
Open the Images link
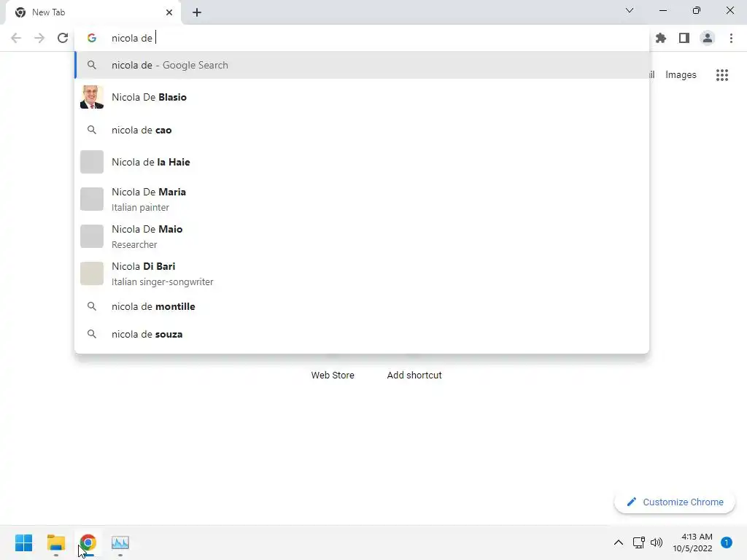pos(681,75)
